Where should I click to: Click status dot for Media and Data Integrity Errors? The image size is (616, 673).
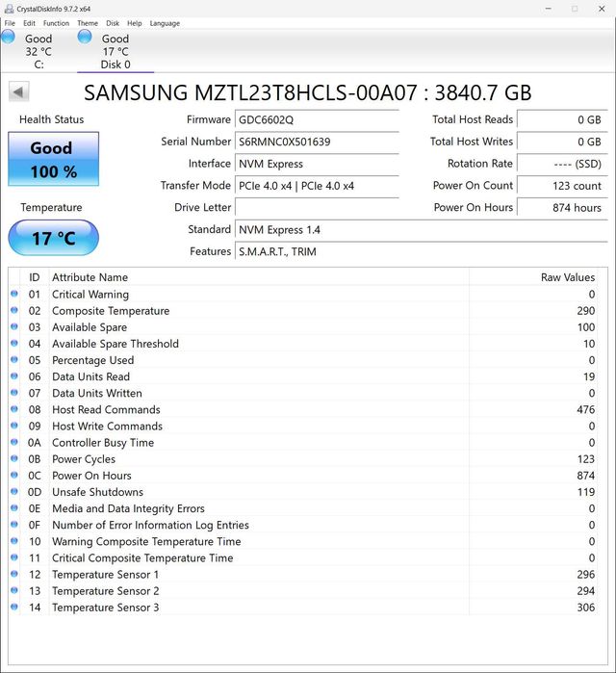click(14, 507)
